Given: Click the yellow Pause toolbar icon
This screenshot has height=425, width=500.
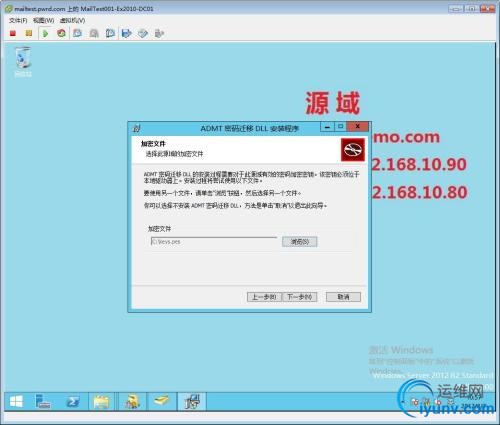Looking at the screenshot, I should [x=29, y=33].
